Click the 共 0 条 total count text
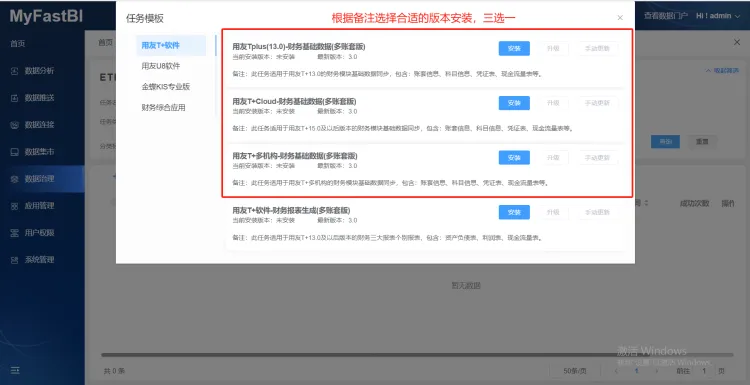Image resolution: width=750 pixels, height=385 pixels. [114, 371]
